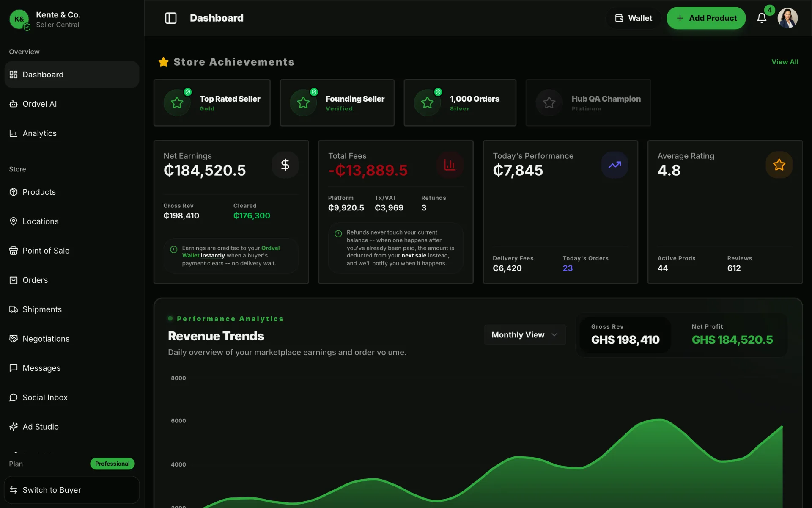Click the Gross Rev GHS 198,410 card
812x508 pixels.
(x=625, y=334)
